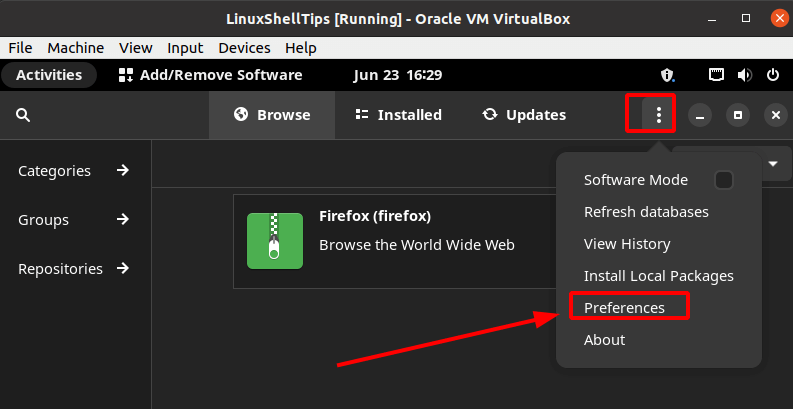Click the Firefox package zip icon
Screen dimensions: 793x409
click(x=275, y=241)
